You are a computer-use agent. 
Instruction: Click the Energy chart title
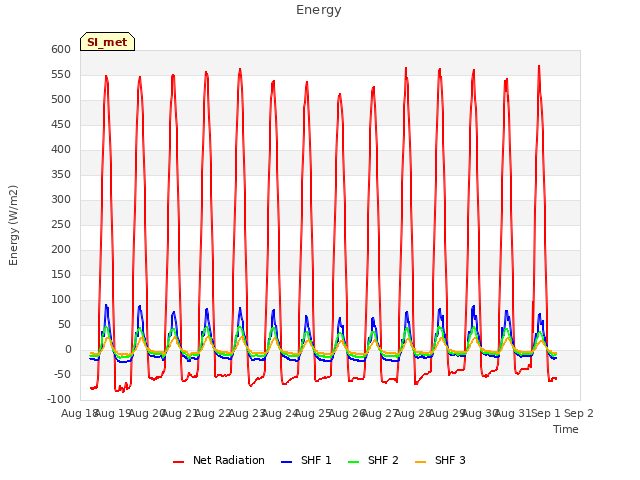point(318,10)
